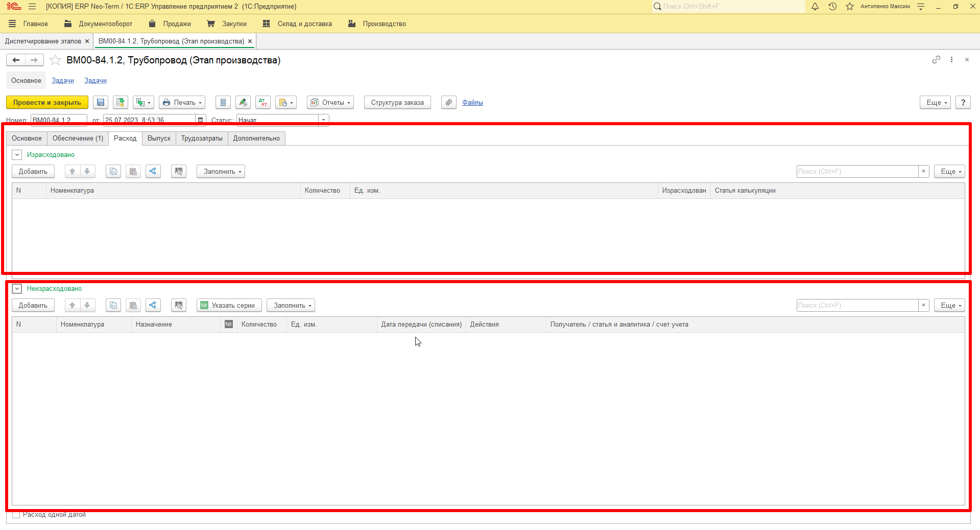Click the yellow Провести и закрыть button
980x530 pixels.
click(x=47, y=103)
